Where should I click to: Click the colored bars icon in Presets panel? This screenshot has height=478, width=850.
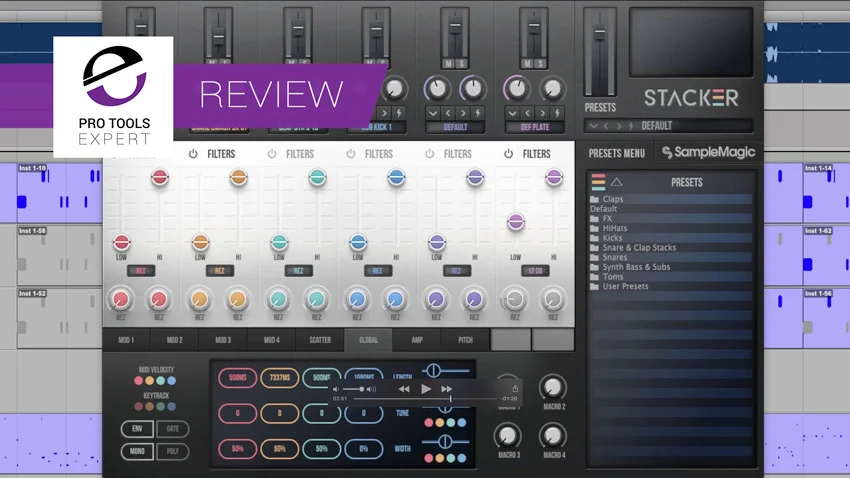(598, 182)
